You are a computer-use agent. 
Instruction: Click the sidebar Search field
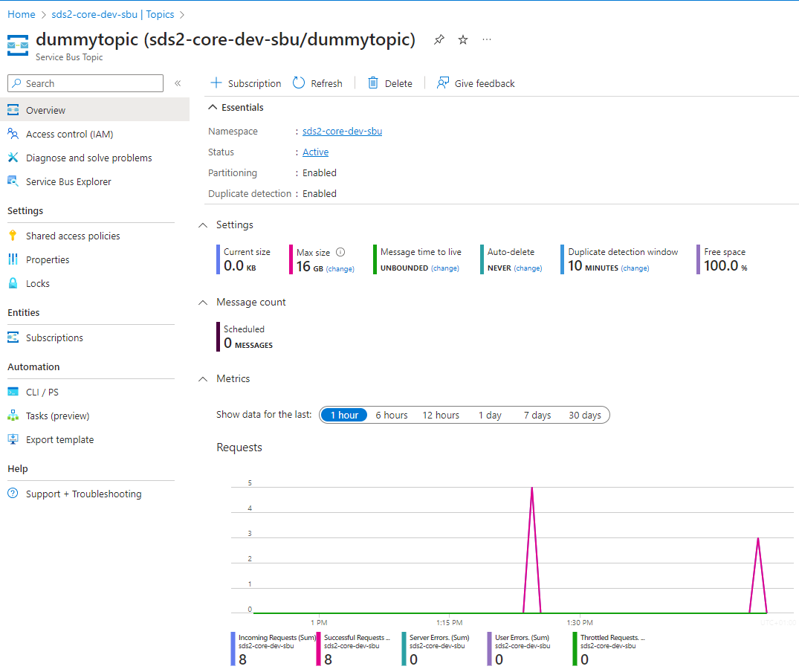pos(85,83)
